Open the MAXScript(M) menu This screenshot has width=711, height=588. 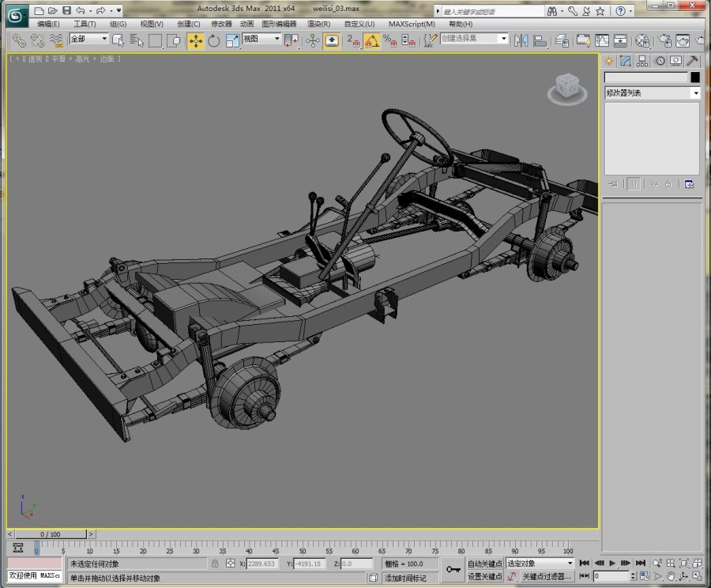pyautogui.click(x=412, y=24)
